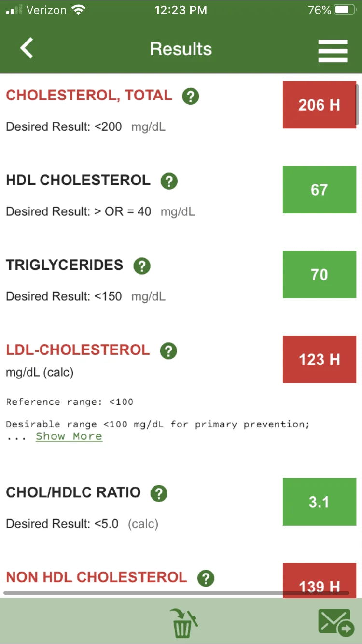Viewport: 362px width, 644px height.
Task: Open help for Cholesterol, Total
Action: click(191, 97)
